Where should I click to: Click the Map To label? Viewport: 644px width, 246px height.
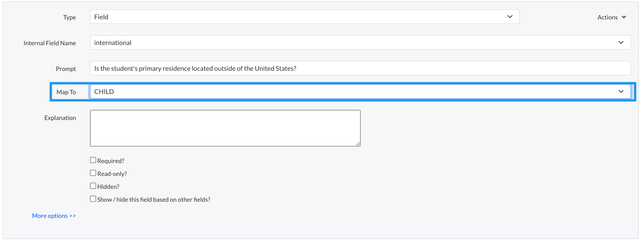click(66, 92)
